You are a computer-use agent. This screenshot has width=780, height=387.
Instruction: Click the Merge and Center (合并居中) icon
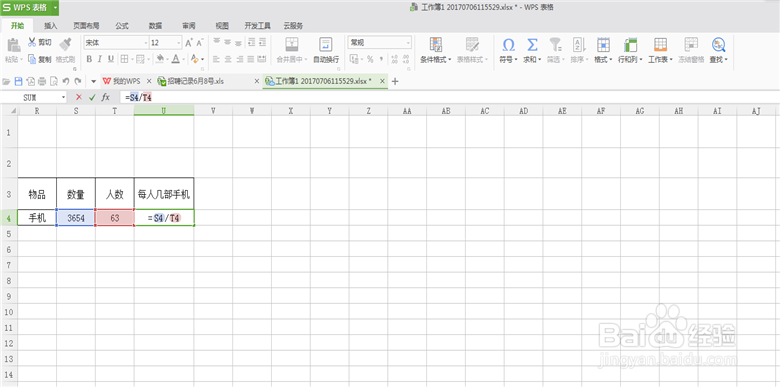click(292, 44)
